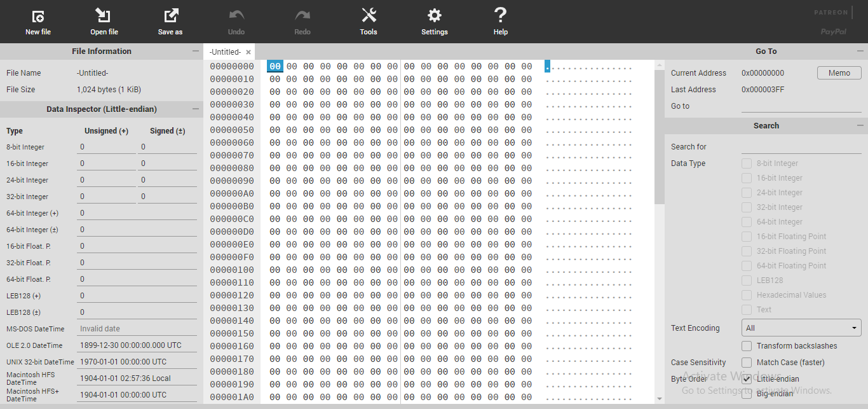The image size is (868, 409).
Task: Open the Text Encoding dropdown
Action: tap(801, 328)
